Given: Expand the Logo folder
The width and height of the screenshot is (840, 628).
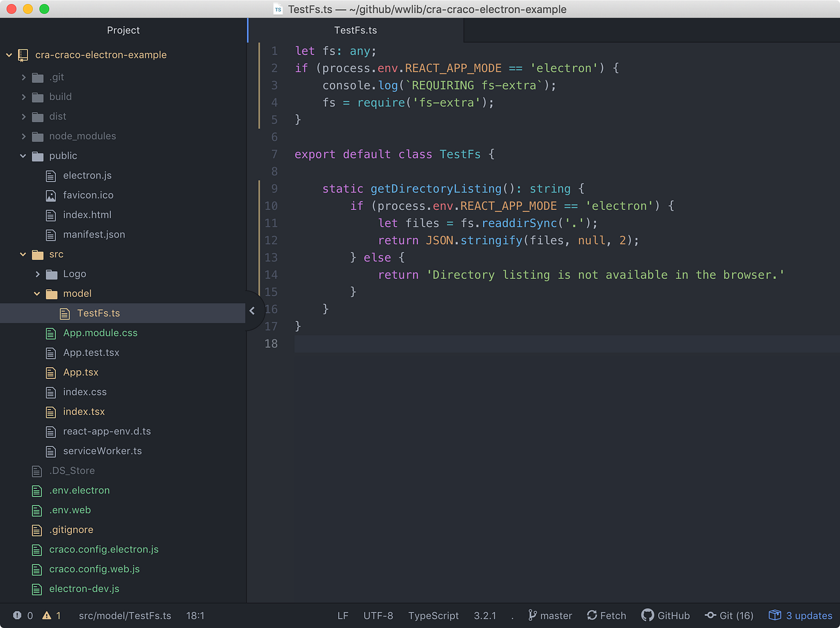Looking at the screenshot, I should tap(37, 274).
